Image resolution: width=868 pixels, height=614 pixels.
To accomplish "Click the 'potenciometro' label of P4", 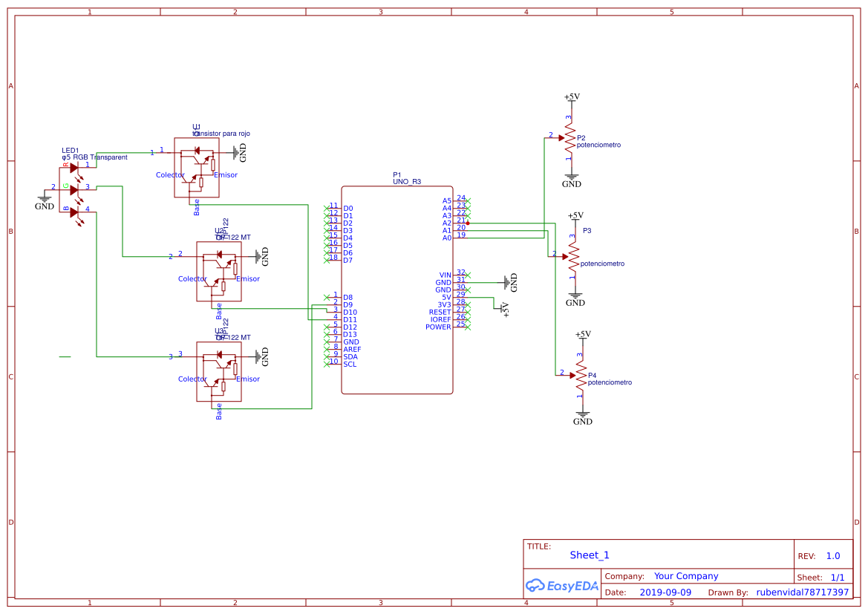I will pyautogui.click(x=610, y=382).
